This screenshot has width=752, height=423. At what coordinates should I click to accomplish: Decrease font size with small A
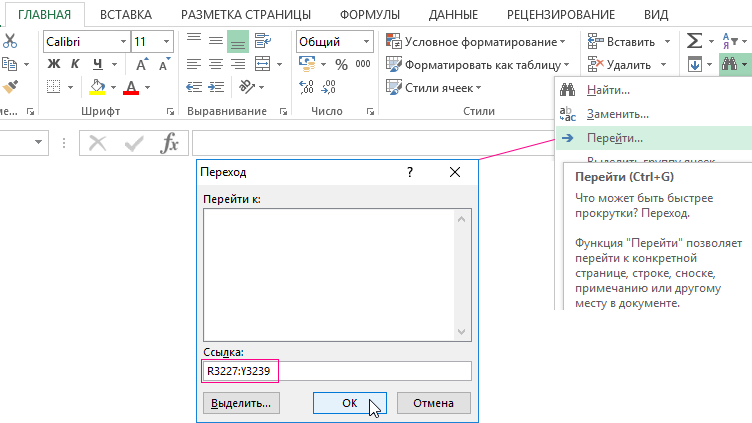(x=164, y=64)
